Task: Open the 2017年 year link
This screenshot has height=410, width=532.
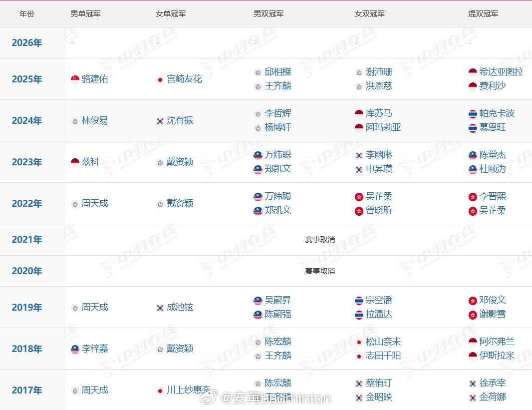Action: click(27, 390)
